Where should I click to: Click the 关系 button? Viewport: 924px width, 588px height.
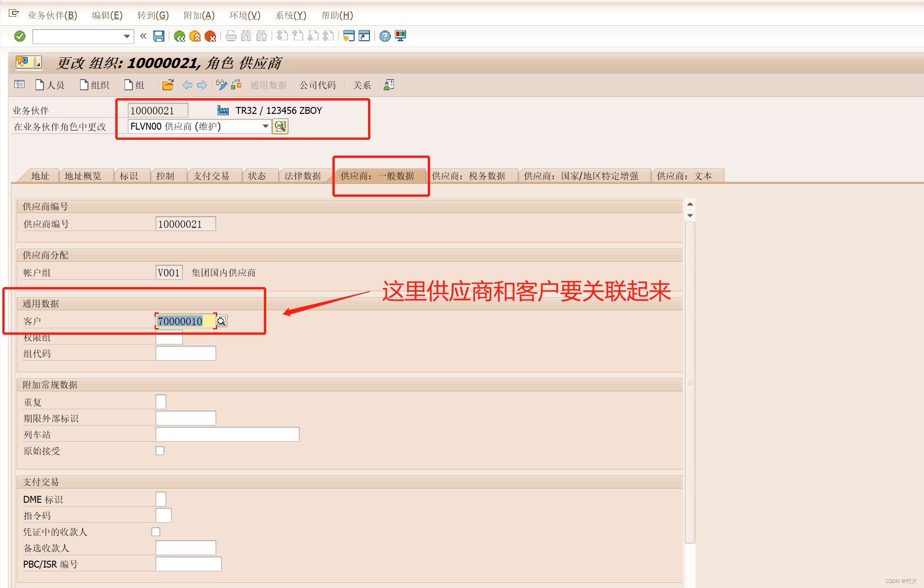coord(362,85)
